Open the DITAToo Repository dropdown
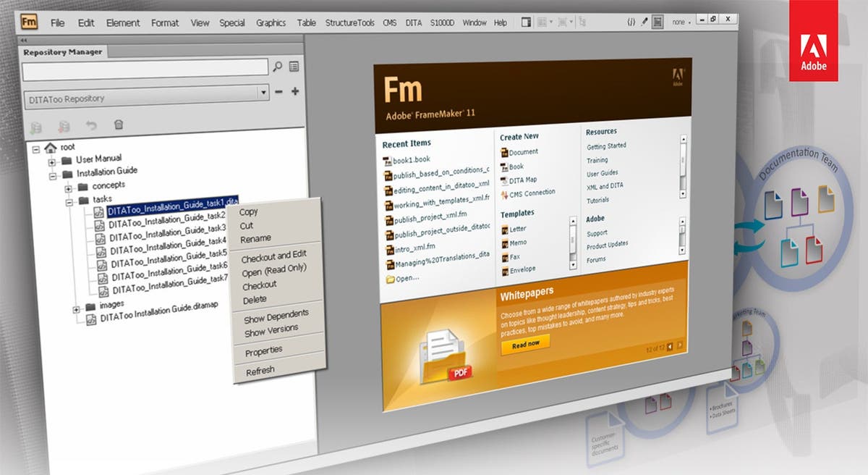Screen dimensions: 868x475 click(x=263, y=92)
